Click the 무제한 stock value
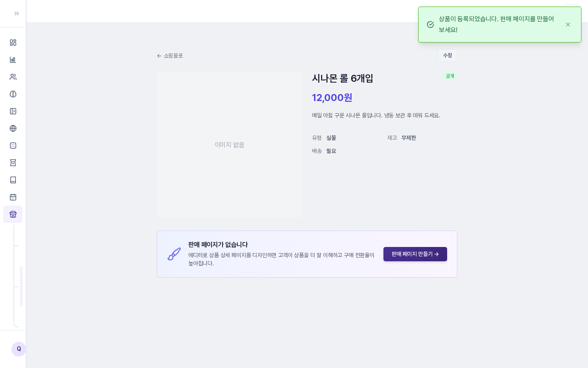588x368 pixels. 409,138
